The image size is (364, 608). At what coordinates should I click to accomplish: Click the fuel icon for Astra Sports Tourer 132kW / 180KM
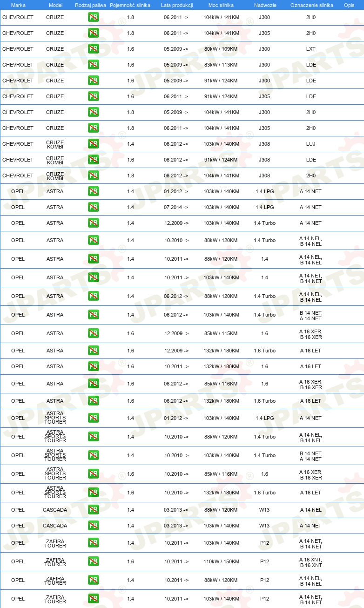93,493
